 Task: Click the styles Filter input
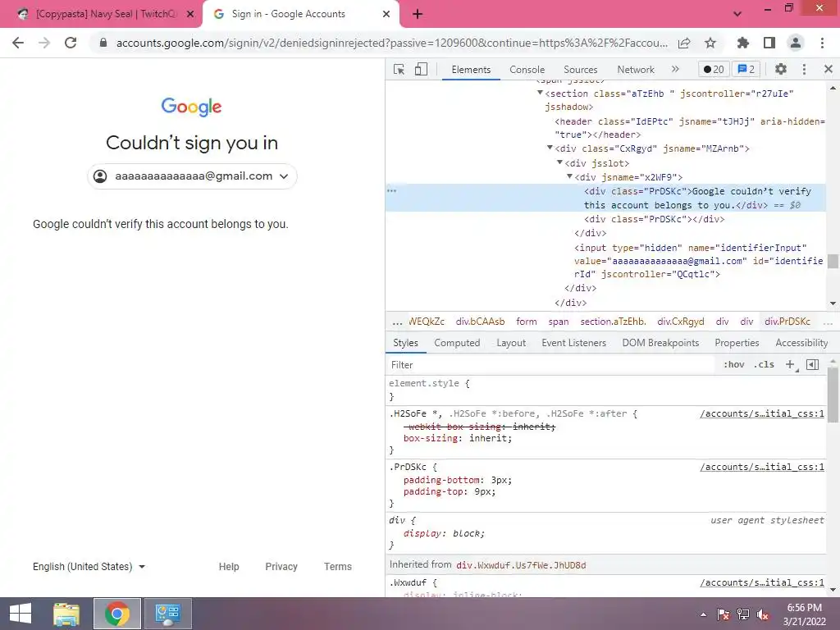point(552,365)
